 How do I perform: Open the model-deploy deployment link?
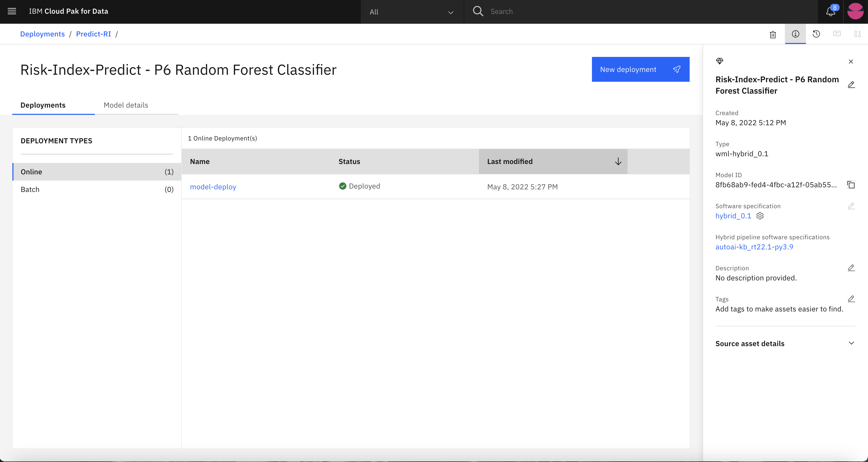point(213,187)
